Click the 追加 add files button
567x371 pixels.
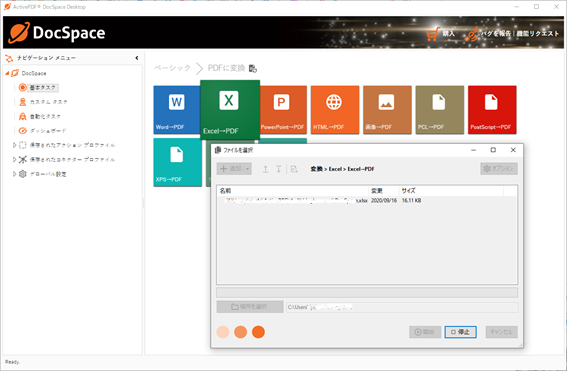click(x=230, y=169)
